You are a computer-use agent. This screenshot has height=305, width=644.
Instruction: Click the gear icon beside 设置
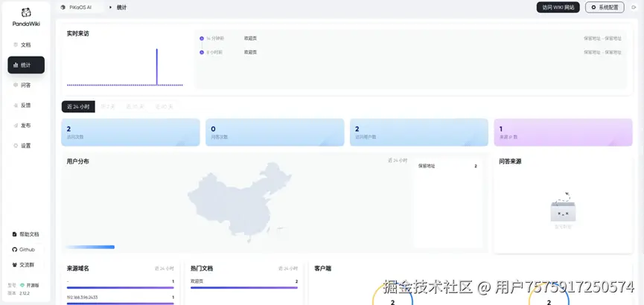[x=16, y=145]
